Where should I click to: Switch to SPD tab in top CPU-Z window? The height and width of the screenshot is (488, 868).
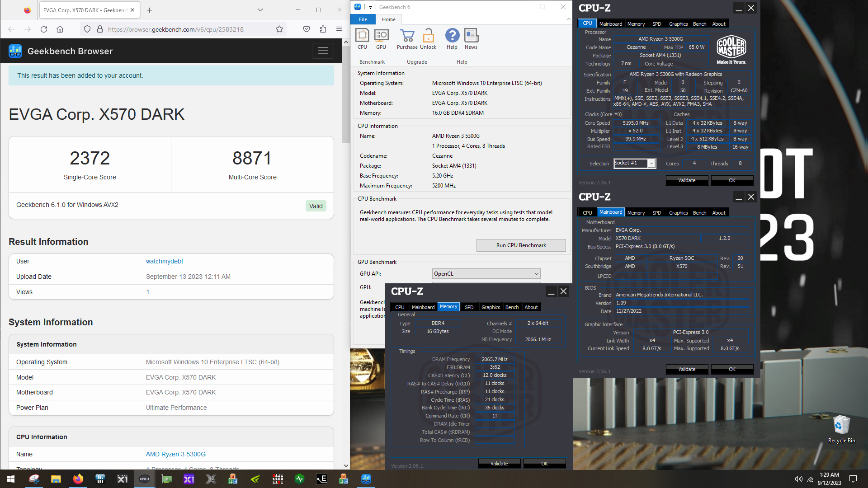click(656, 24)
